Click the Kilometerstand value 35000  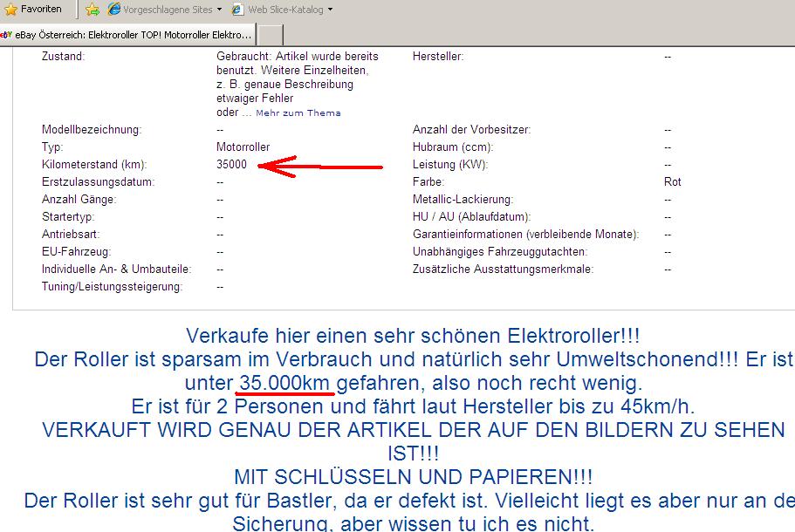coord(231,165)
